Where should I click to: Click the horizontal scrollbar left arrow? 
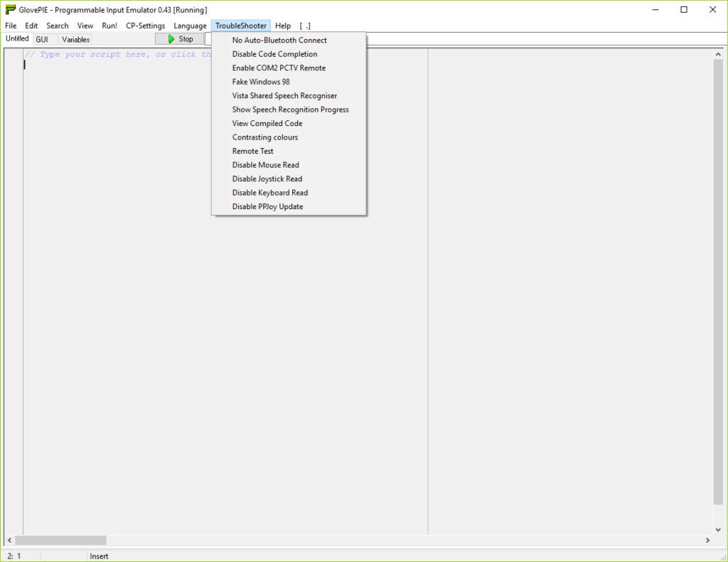[x=9, y=540]
